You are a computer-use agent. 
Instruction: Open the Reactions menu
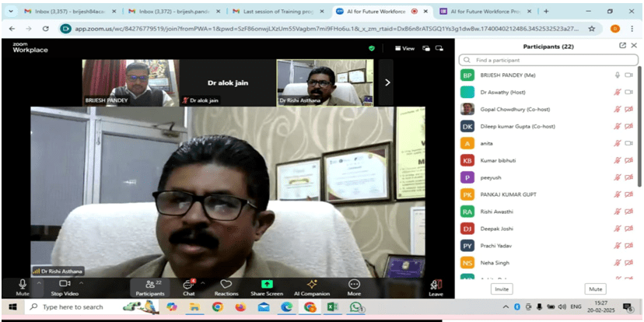[x=226, y=285]
